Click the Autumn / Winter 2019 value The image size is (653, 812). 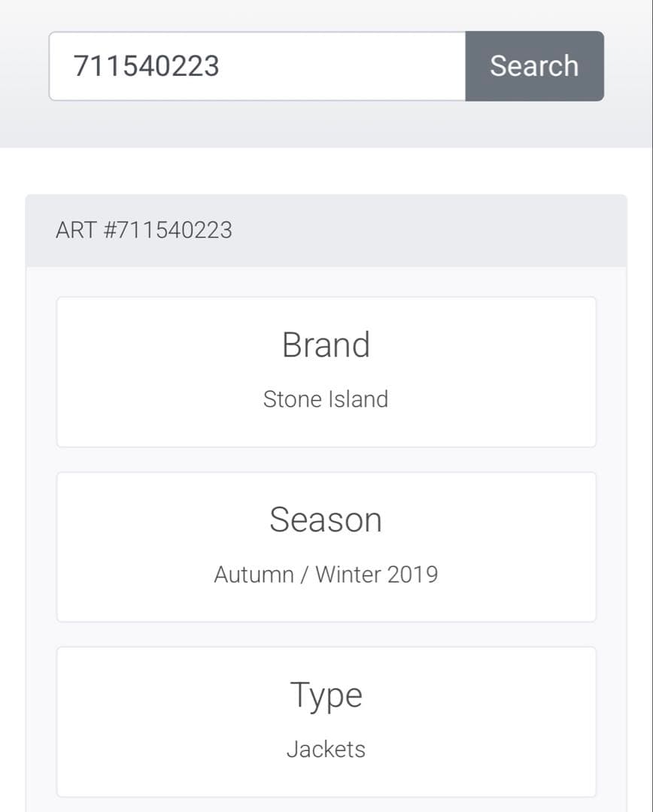pyautogui.click(x=326, y=574)
